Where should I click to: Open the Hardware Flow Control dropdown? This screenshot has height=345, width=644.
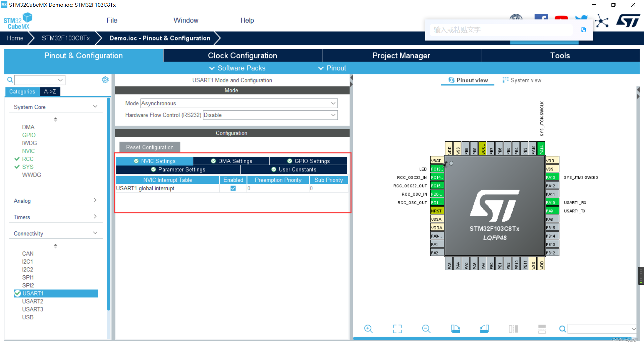click(x=270, y=115)
